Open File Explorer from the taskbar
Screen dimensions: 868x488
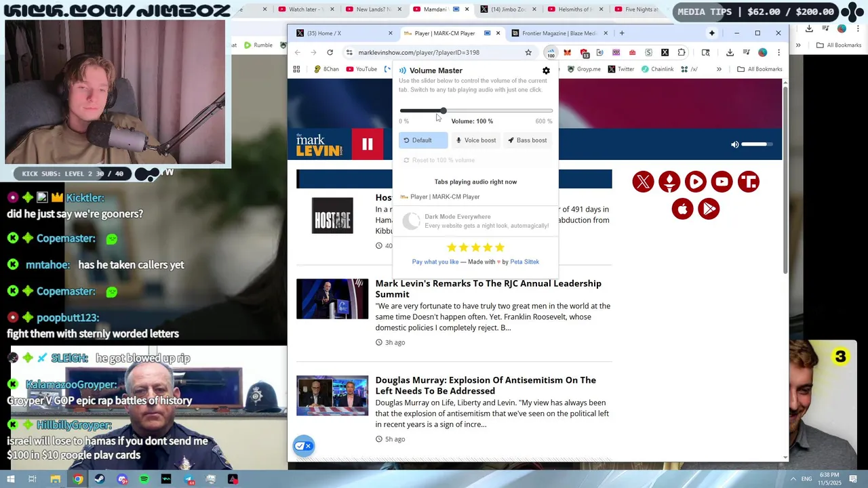pos(56,479)
